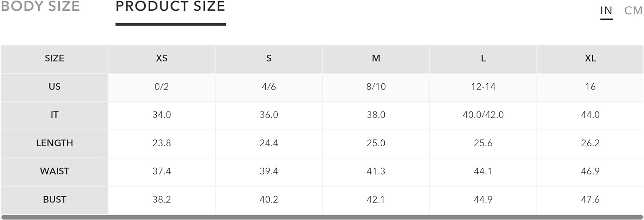Click the M size header cell

click(376, 58)
